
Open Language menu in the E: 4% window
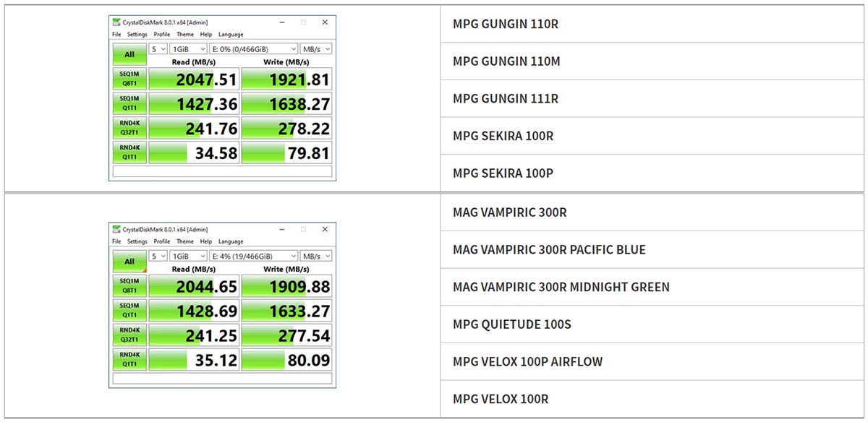point(231,241)
